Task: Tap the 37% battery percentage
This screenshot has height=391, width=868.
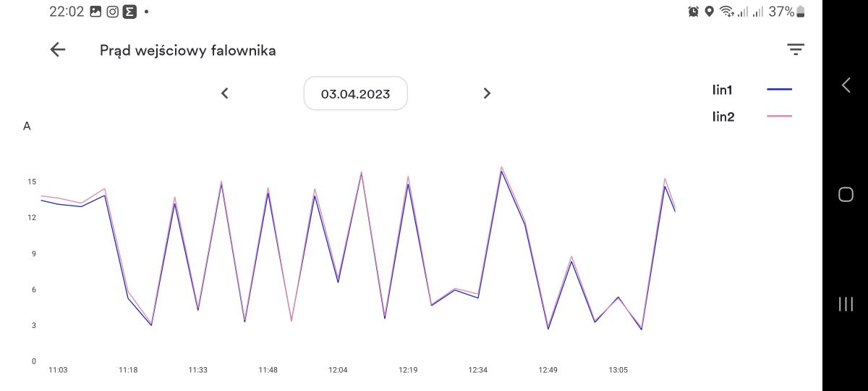Action: [x=781, y=12]
